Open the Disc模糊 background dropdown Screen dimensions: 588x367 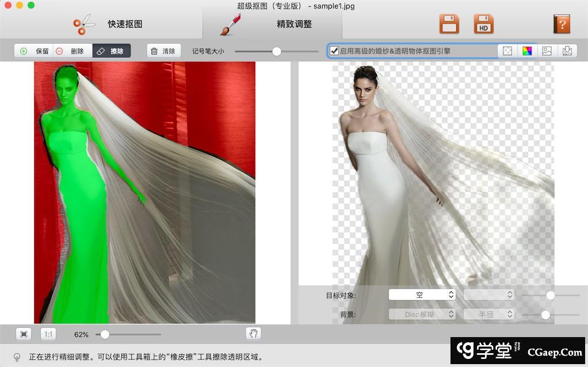pyautogui.click(x=422, y=315)
